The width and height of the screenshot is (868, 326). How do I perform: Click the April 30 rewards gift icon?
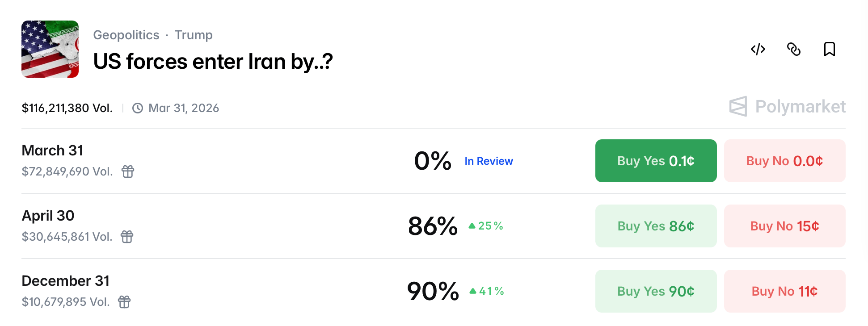pos(127,237)
